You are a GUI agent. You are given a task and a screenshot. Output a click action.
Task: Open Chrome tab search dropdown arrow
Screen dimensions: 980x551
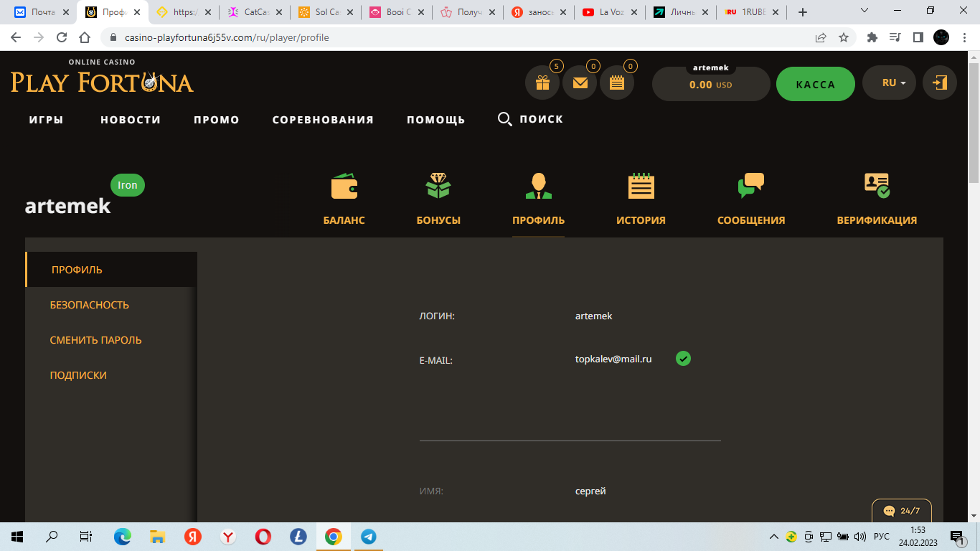pyautogui.click(x=864, y=11)
